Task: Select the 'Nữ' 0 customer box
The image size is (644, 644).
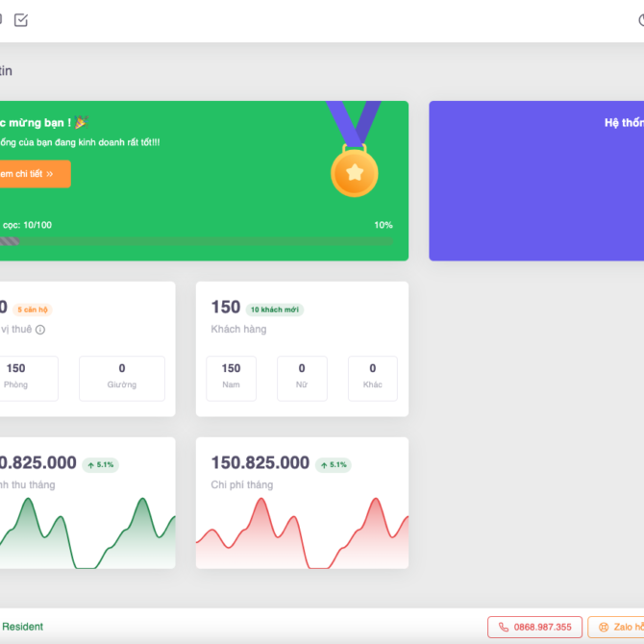Action: click(x=302, y=378)
